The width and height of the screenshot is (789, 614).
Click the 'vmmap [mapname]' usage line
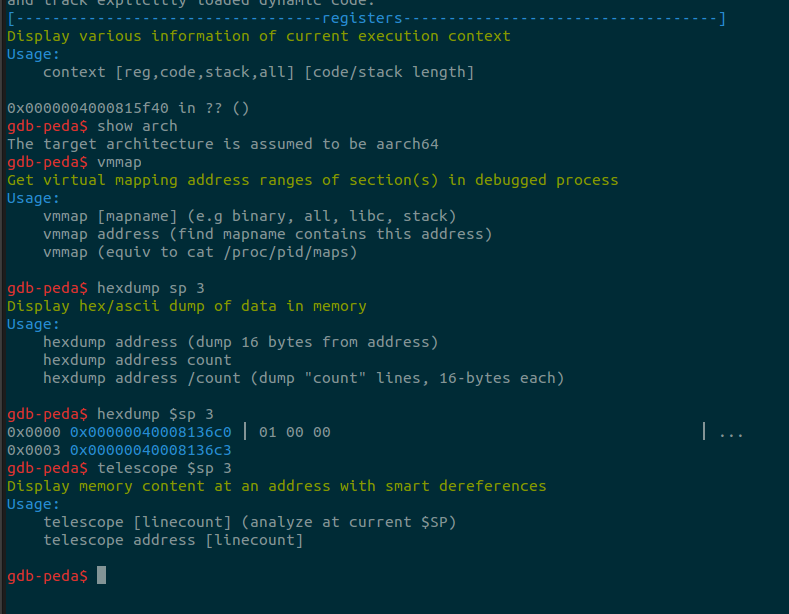click(x=249, y=216)
